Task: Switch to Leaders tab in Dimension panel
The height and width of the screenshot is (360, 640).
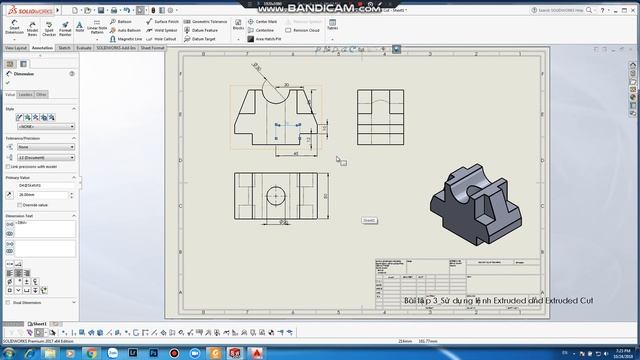Action: click(x=25, y=95)
